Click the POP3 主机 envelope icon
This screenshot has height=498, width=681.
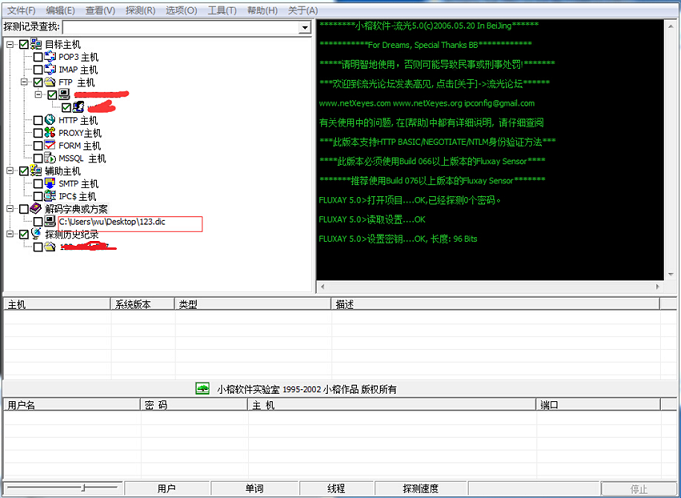[50, 57]
